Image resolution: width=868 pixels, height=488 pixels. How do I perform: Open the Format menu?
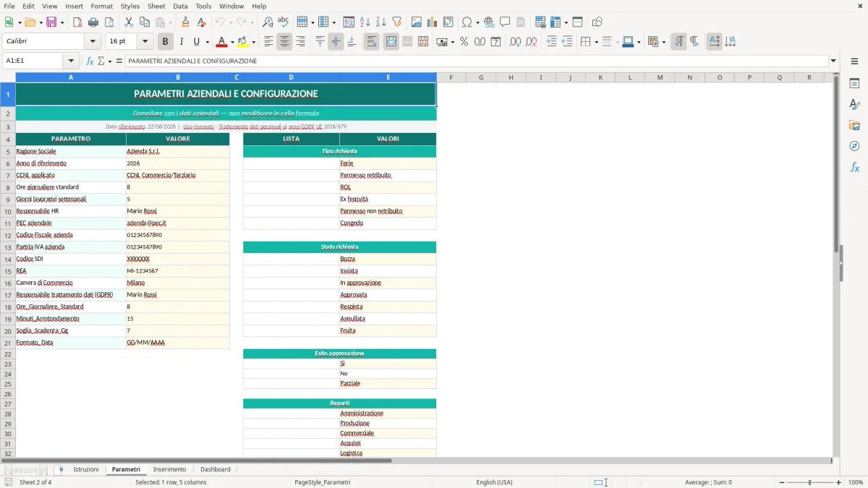101,6
